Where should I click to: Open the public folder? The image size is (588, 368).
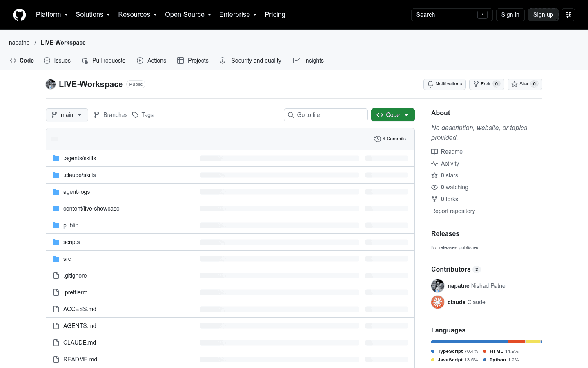71,225
